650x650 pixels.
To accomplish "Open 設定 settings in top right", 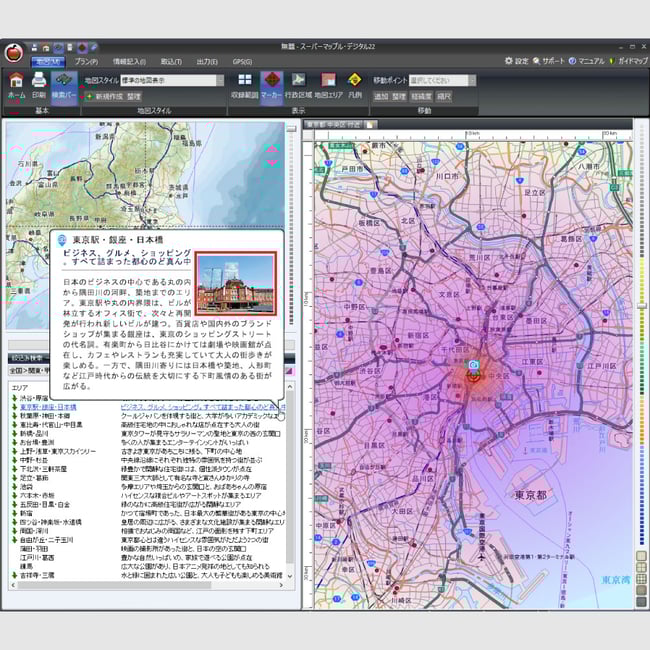I will coord(516,61).
